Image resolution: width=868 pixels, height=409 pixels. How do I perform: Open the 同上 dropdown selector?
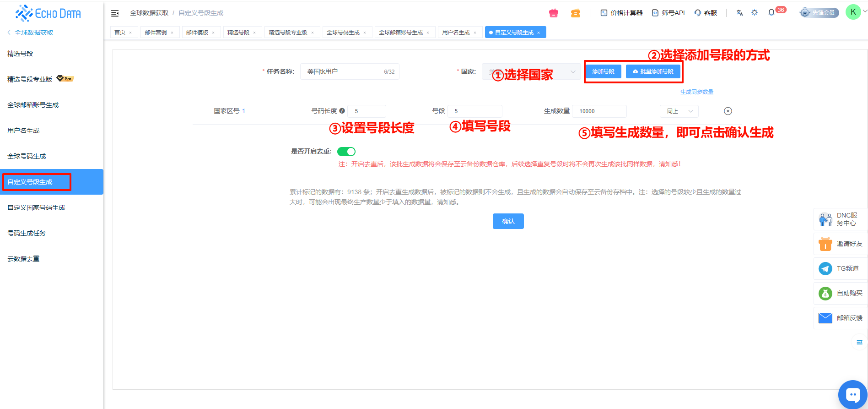click(x=679, y=111)
